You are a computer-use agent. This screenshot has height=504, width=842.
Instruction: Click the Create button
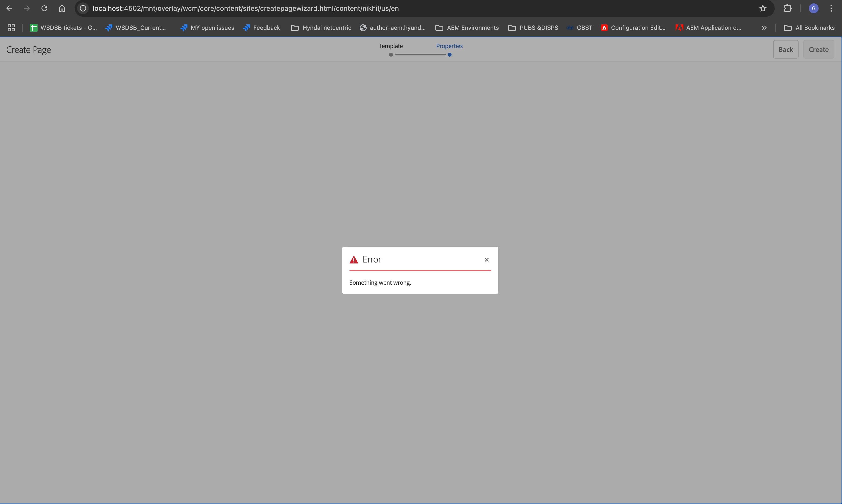(818, 50)
